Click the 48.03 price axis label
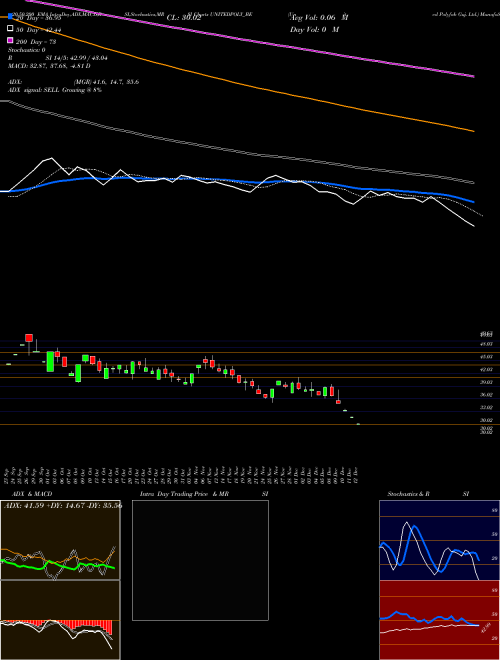Viewport: 500px width, 660px height. click(x=487, y=344)
